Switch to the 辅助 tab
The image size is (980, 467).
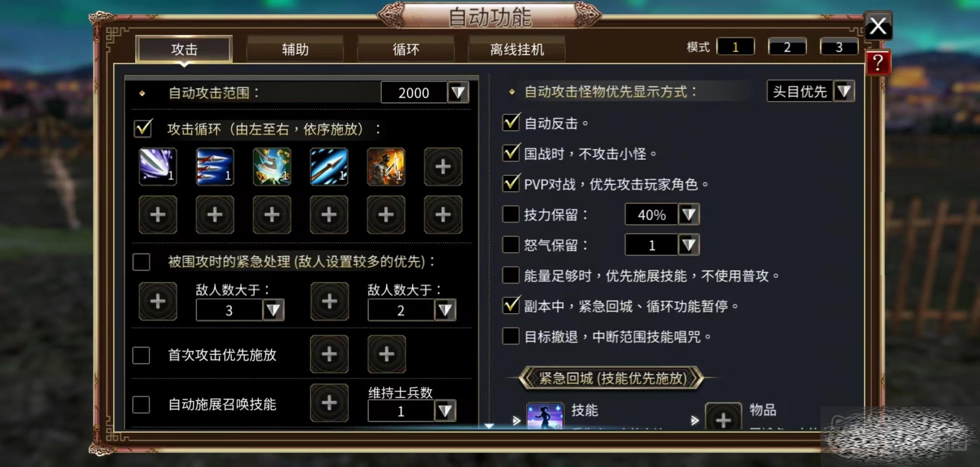pyautogui.click(x=295, y=49)
